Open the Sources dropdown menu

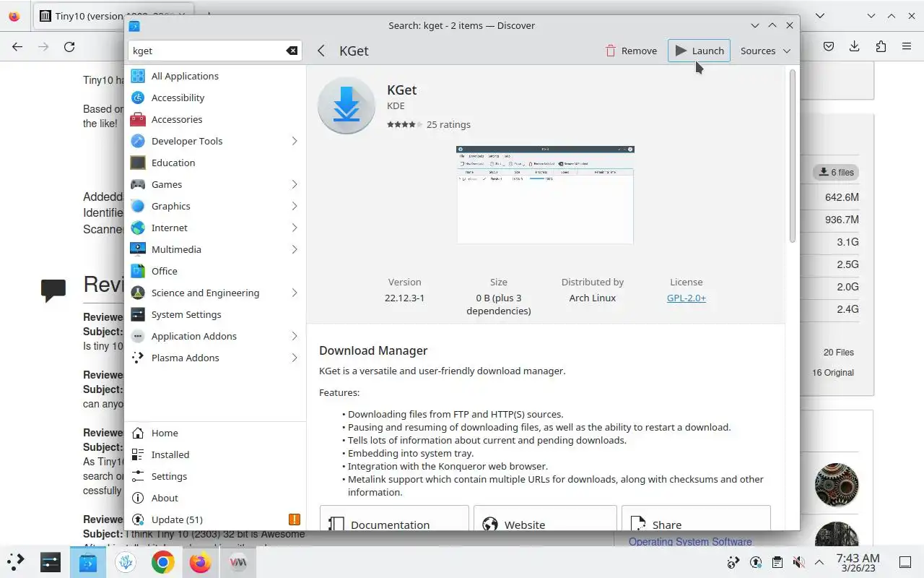[x=765, y=51]
